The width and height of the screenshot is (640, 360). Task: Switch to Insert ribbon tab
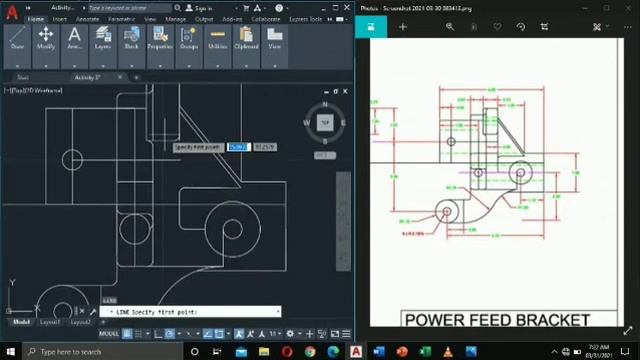click(60, 19)
